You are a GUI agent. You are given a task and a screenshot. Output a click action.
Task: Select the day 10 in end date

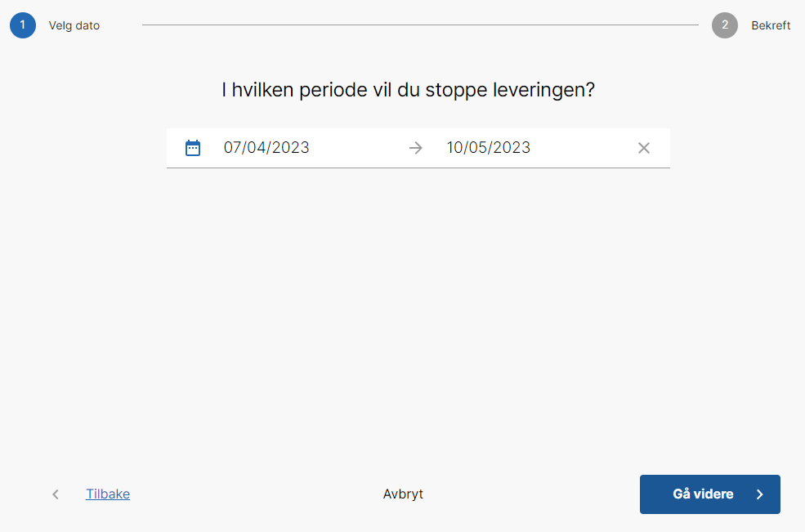[454, 148]
